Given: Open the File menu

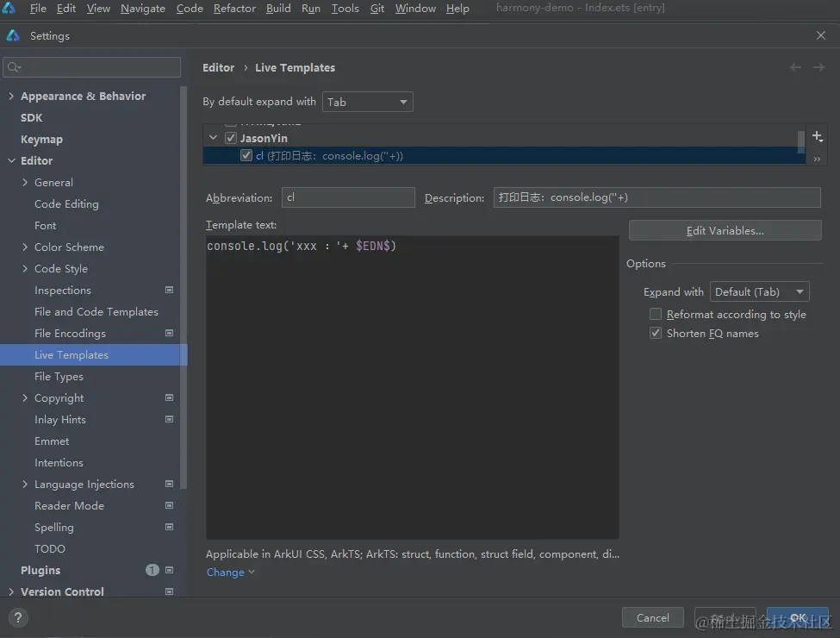Looking at the screenshot, I should point(38,8).
